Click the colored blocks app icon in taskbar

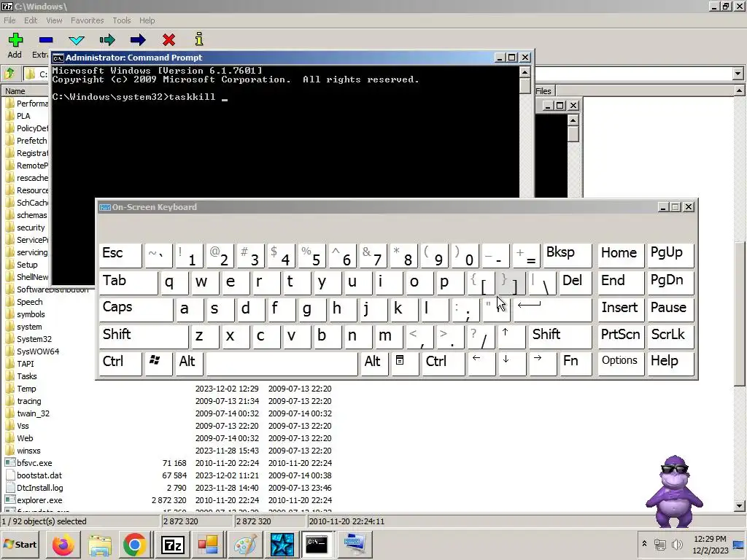coord(208,544)
